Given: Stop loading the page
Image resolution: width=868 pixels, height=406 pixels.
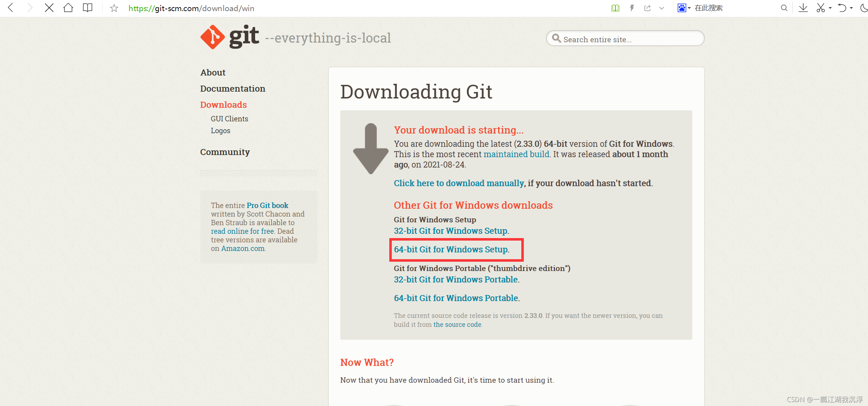Looking at the screenshot, I should (49, 8).
